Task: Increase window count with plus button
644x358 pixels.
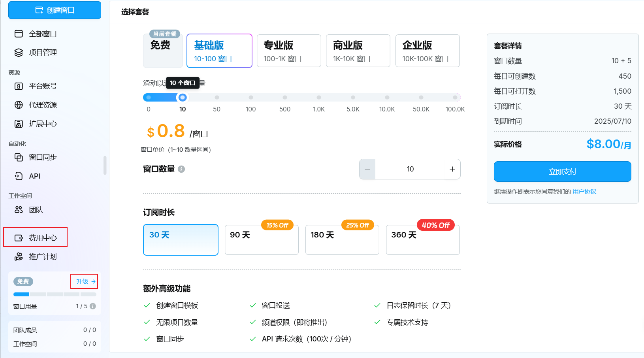Action: click(x=452, y=169)
